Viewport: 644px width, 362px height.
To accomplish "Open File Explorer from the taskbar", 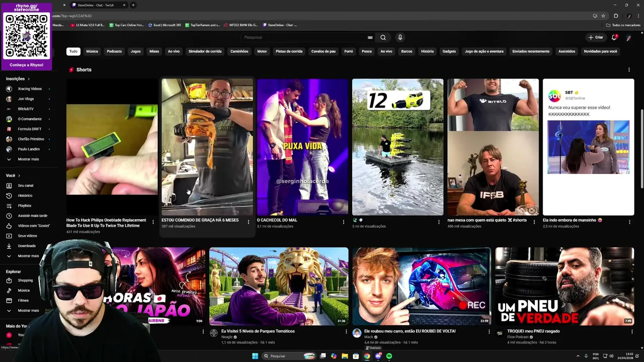I will (345, 356).
